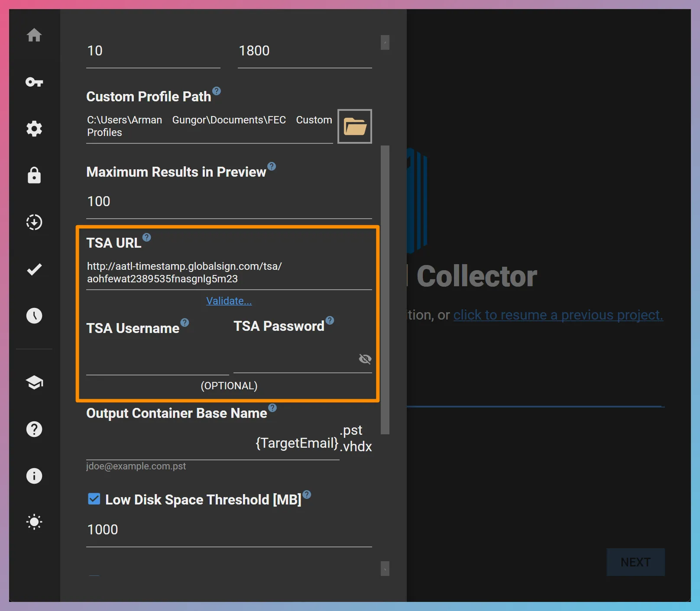Click the graduation cap training icon
The image size is (700, 611).
34,382
